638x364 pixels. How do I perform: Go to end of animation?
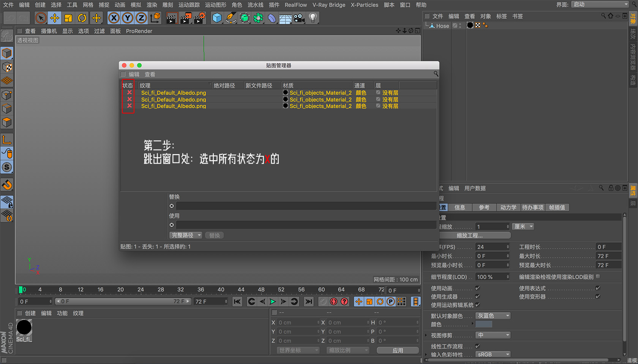click(x=309, y=301)
